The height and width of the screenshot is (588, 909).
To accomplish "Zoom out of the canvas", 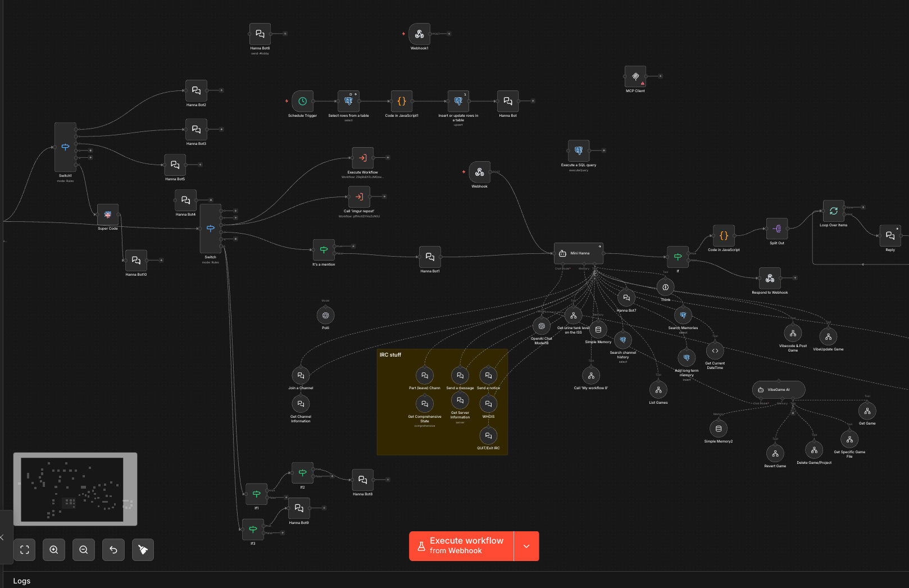I will [84, 550].
